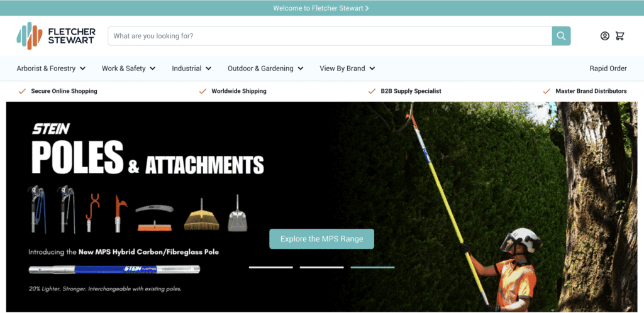Viewport: 644px width, 313px height.
Task: Open the Rapid Order link
Action: [608, 69]
